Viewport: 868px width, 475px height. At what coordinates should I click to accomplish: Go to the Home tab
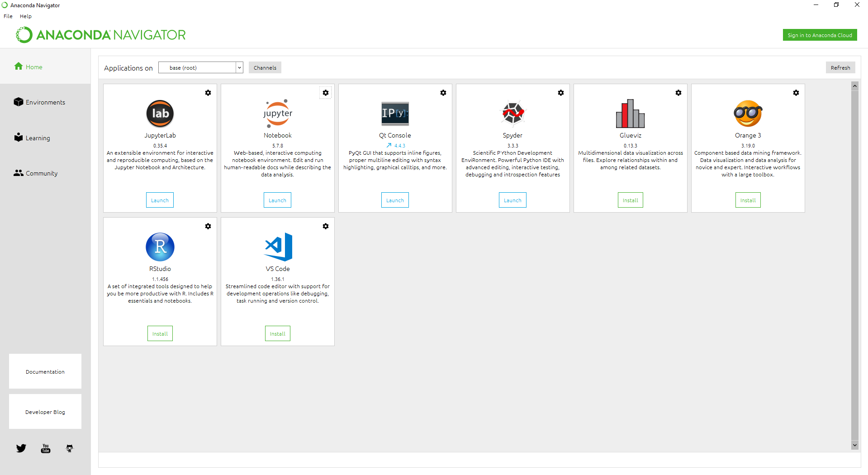click(45, 66)
